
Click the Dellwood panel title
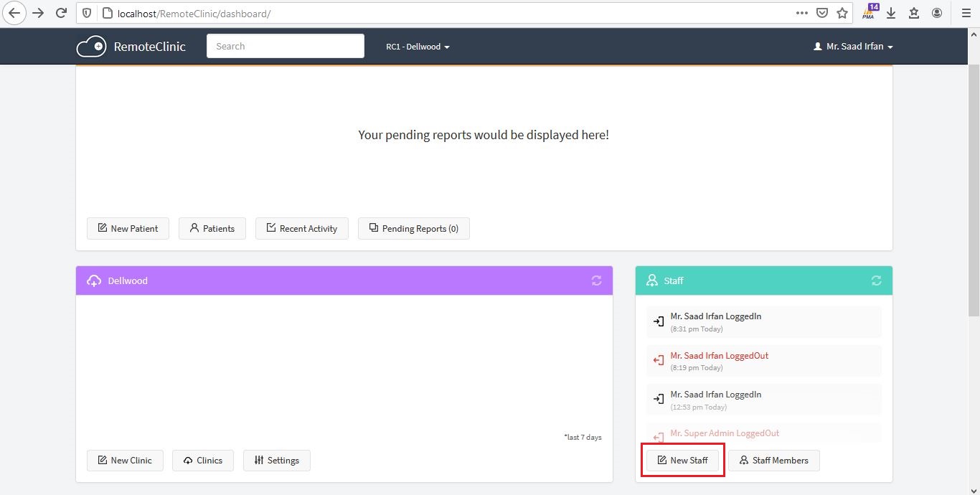pos(128,280)
